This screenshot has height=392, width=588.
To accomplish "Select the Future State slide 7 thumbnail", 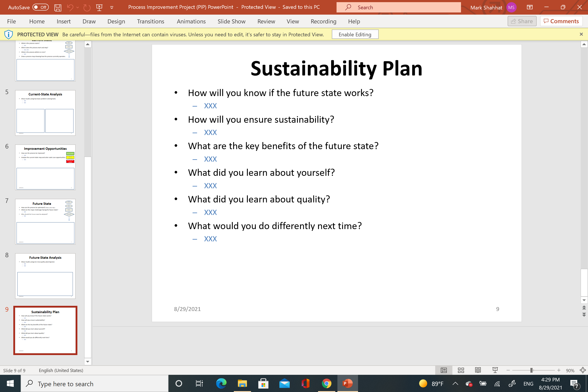I will click(45, 221).
